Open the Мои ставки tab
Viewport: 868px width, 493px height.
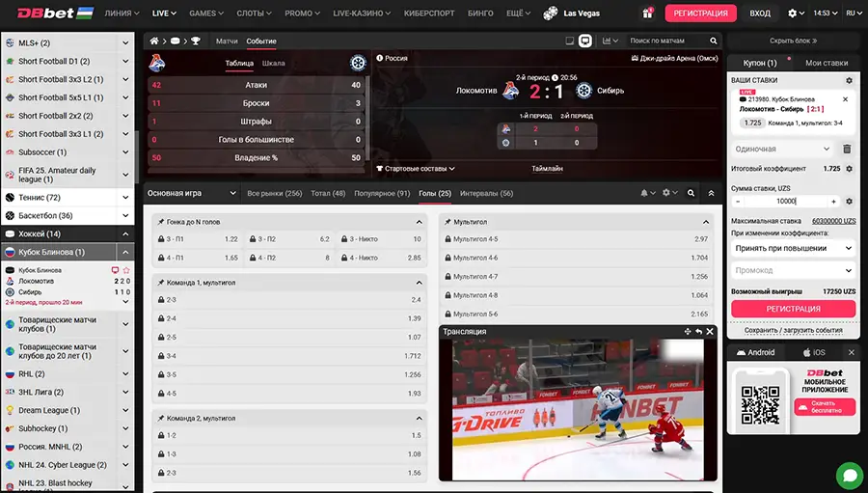[x=827, y=63]
